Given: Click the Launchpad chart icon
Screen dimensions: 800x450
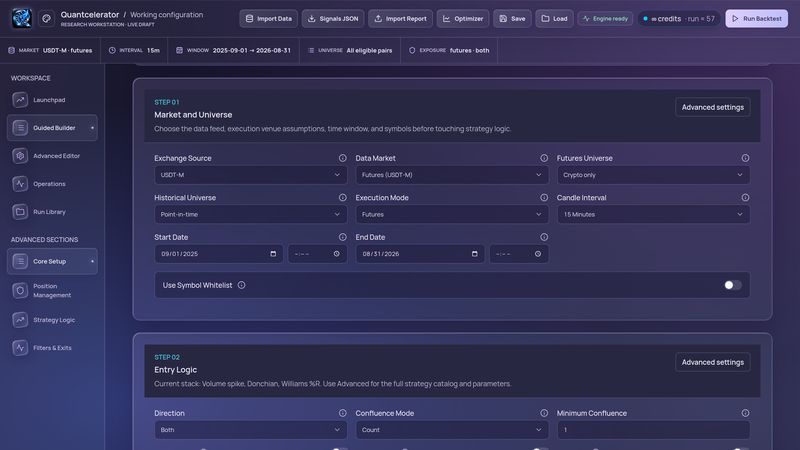Looking at the screenshot, I should point(20,100).
